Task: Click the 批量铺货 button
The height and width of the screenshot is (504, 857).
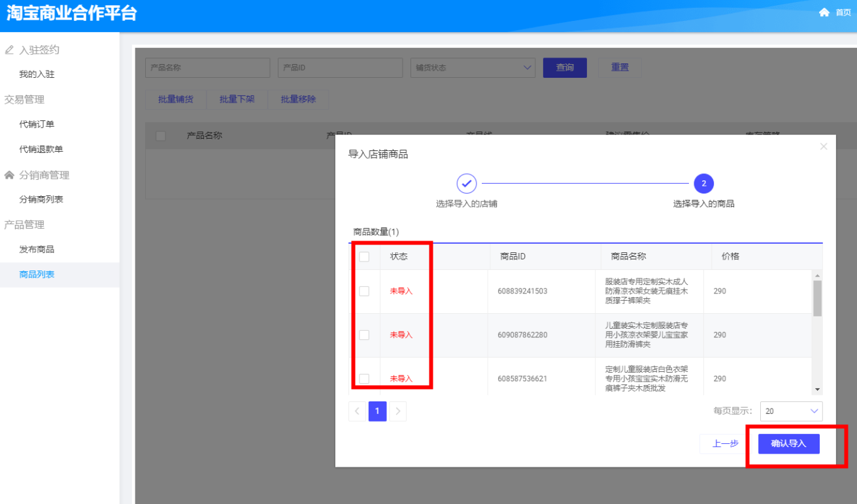Action: tap(175, 99)
